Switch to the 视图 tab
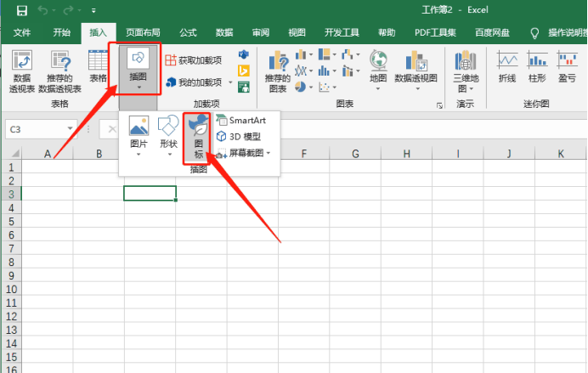 297,33
